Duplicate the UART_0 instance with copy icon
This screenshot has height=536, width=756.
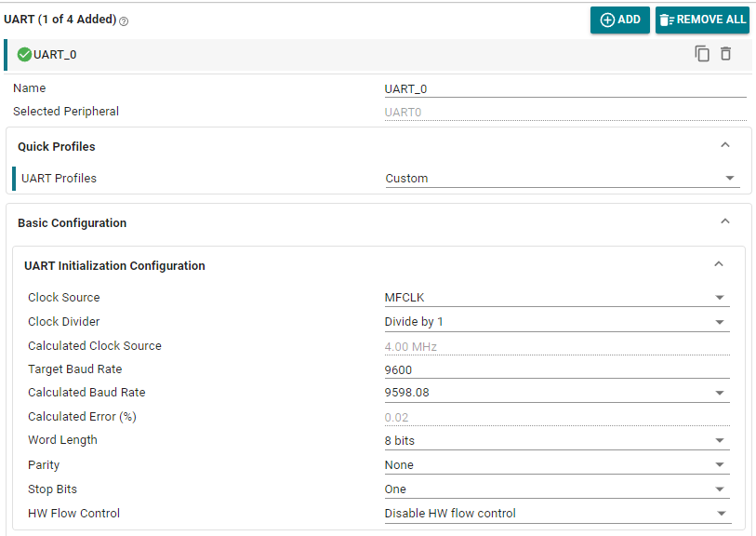[702, 54]
